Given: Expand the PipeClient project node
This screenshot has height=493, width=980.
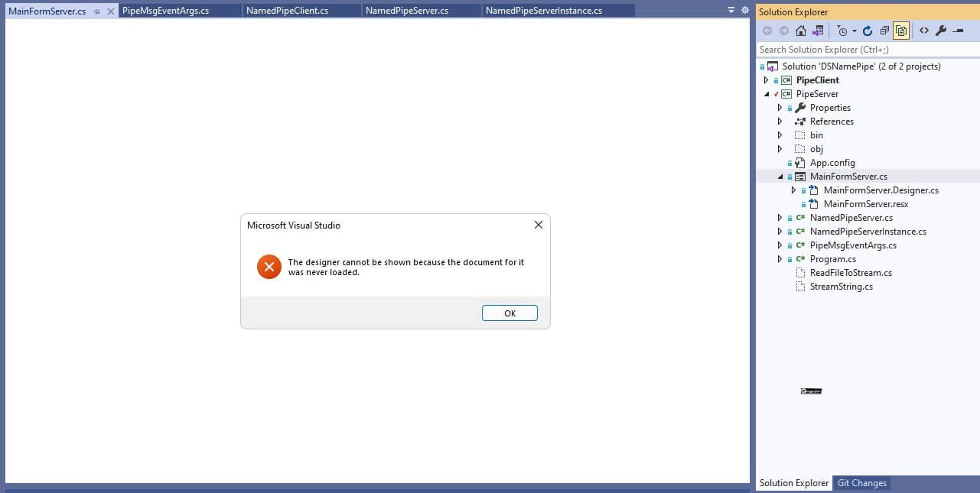Looking at the screenshot, I should pyautogui.click(x=766, y=79).
